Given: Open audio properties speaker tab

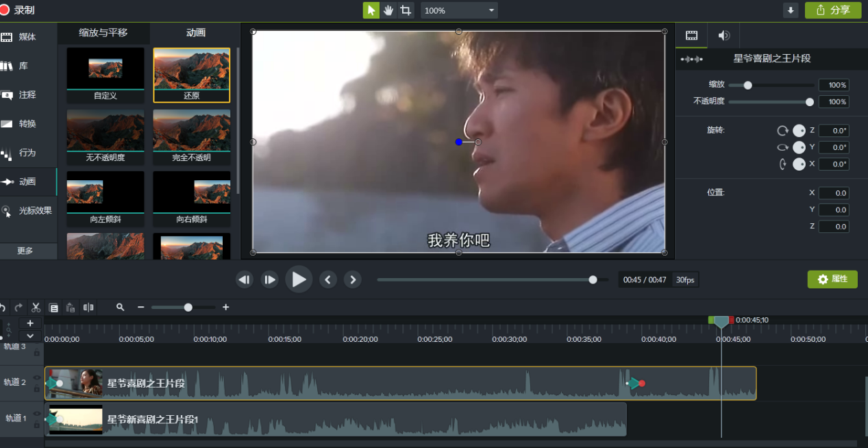Looking at the screenshot, I should point(723,36).
